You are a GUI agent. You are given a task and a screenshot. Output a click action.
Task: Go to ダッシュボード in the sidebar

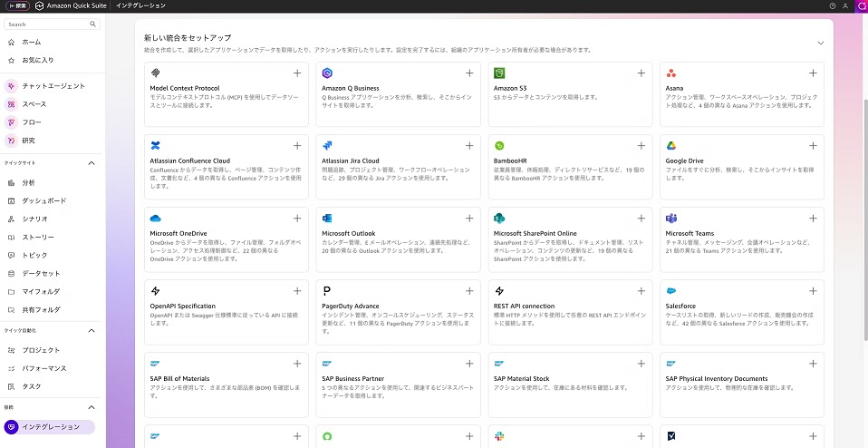(x=43, y=200)
